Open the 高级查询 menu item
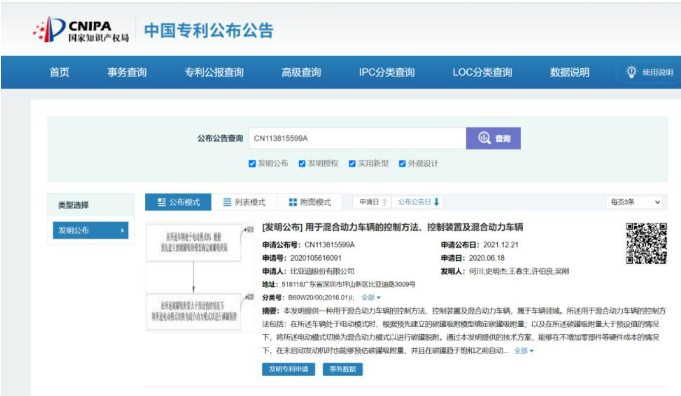This screenshot has width=681, height=396. [301, 72]
